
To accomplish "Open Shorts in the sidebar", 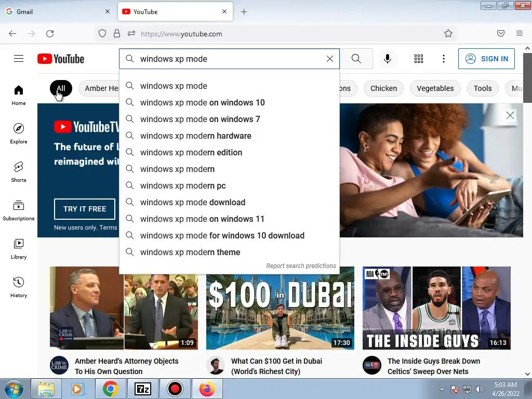I will (x=19, y=172).
